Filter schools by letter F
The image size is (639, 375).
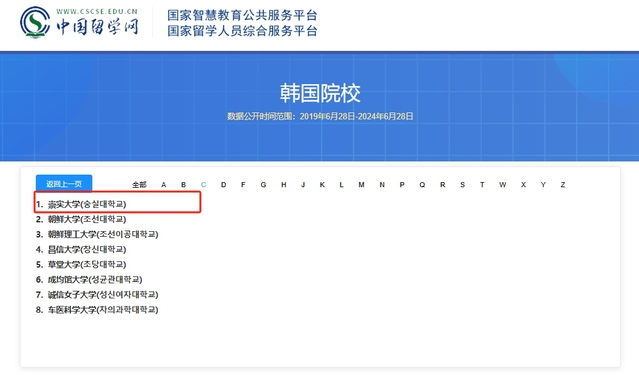[243, 185]
